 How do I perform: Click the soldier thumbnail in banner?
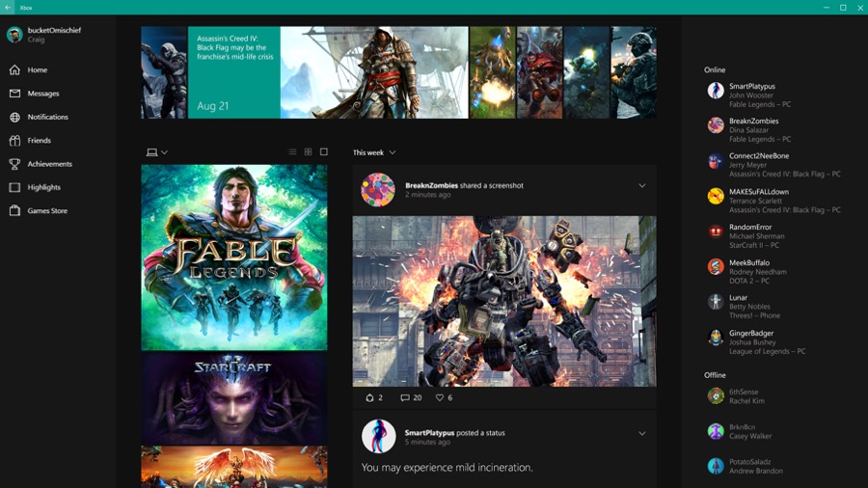pyautogui.click(x=634, y=72)
